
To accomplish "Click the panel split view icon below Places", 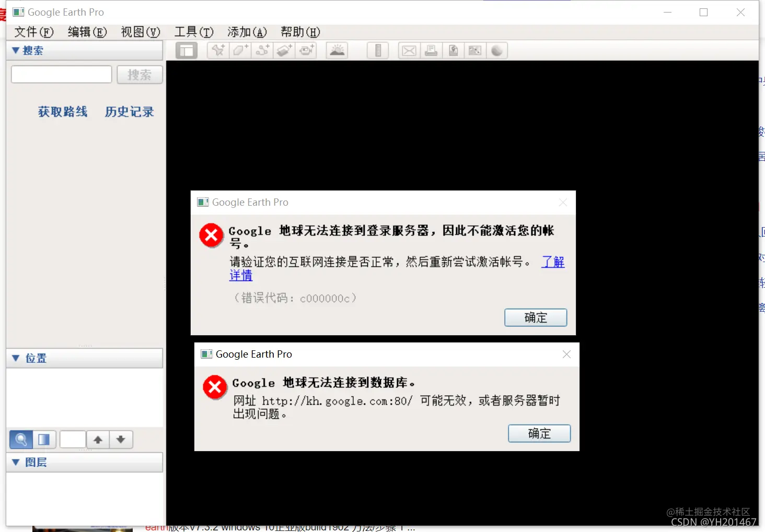I will click(x=44, y=440).
